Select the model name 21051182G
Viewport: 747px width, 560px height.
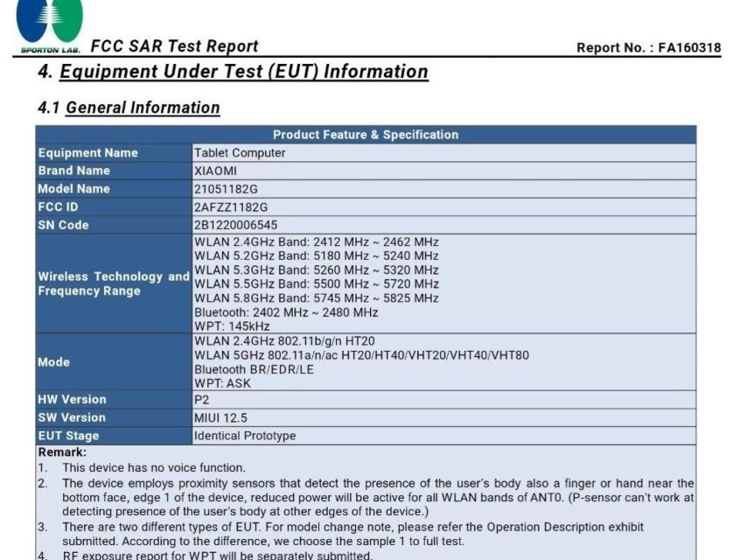226,189
